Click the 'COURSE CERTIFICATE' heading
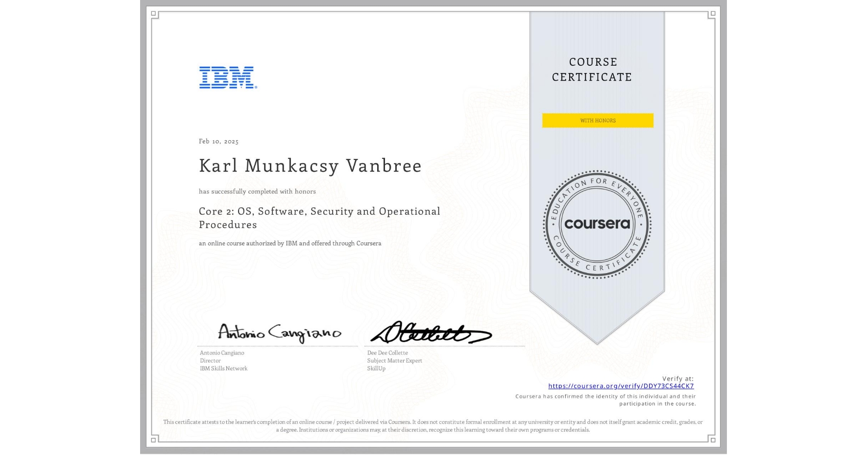The height and width of the screenshot is (455, 868). (592, 70)
